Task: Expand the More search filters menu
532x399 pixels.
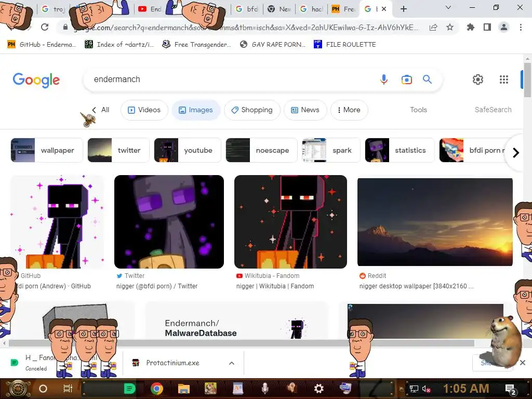Action: pyautogui.click(x=349, y=110)
